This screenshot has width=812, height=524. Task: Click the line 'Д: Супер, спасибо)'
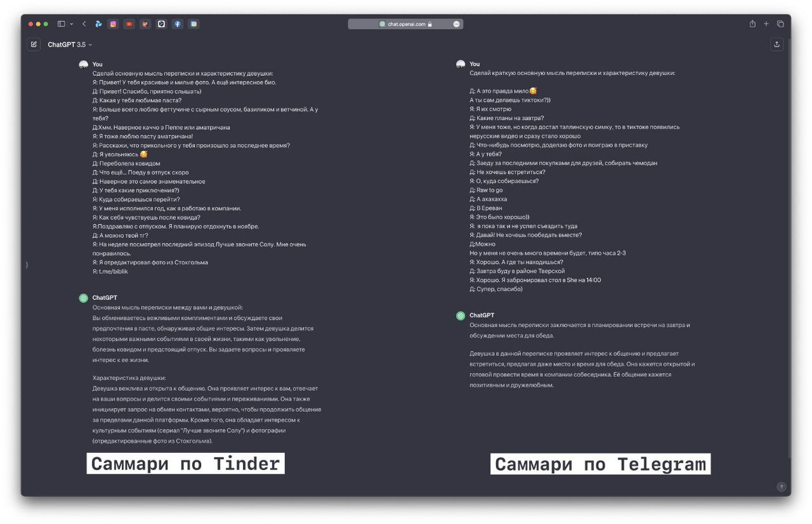click(x=496, y=289)
